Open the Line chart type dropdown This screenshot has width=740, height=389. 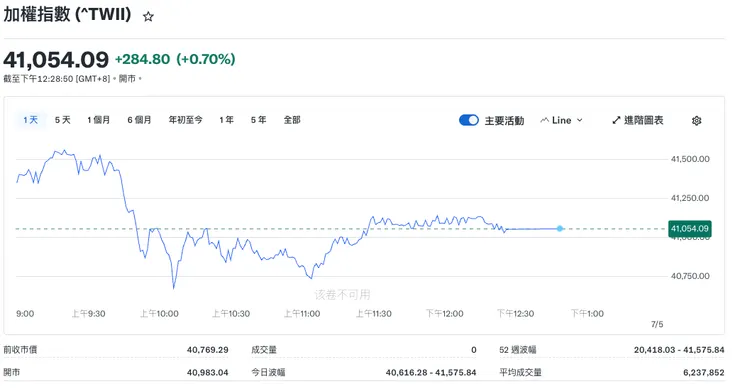tap(561, 120)
